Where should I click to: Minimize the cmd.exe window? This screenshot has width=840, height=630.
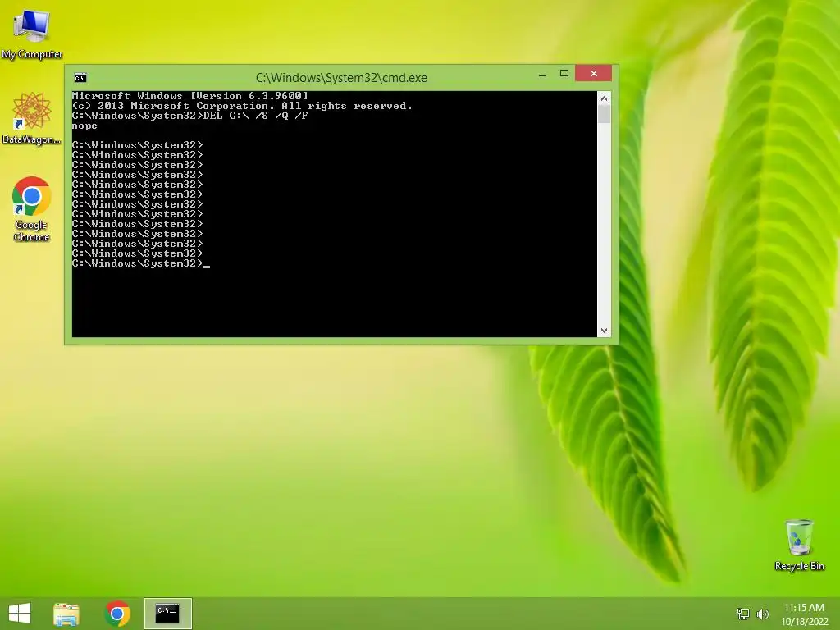[x=542, y=74]
